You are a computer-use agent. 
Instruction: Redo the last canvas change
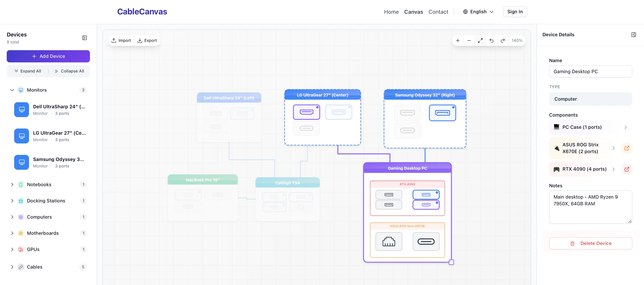coord(503,40)
